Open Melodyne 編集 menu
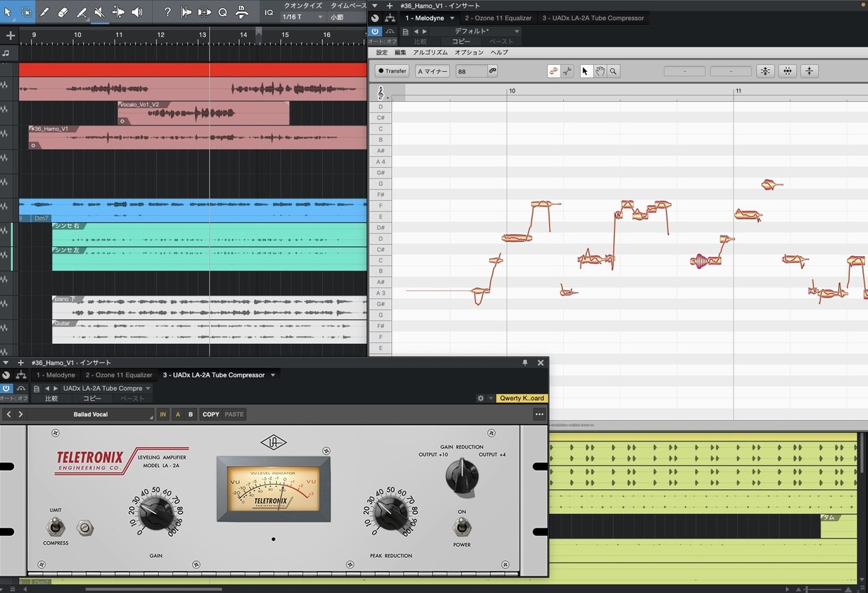 [x=401, y=53]
